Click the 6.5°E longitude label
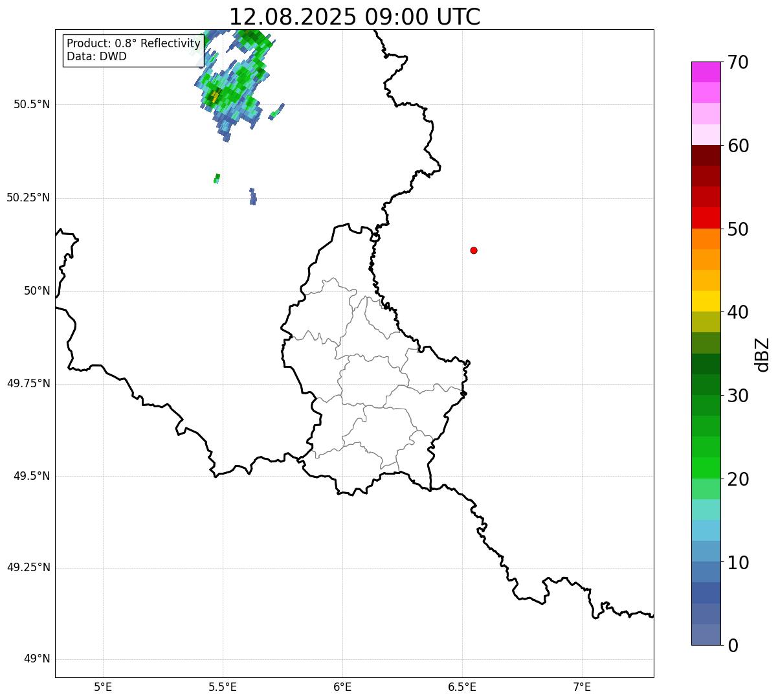This screenshot has height=700, width=778. pos(462,686)
